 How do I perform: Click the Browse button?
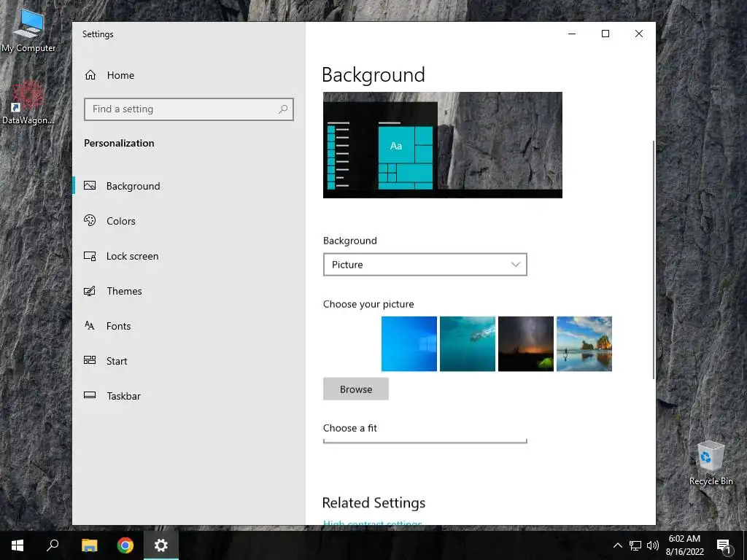pyautogui.click(x=356, y=389)
